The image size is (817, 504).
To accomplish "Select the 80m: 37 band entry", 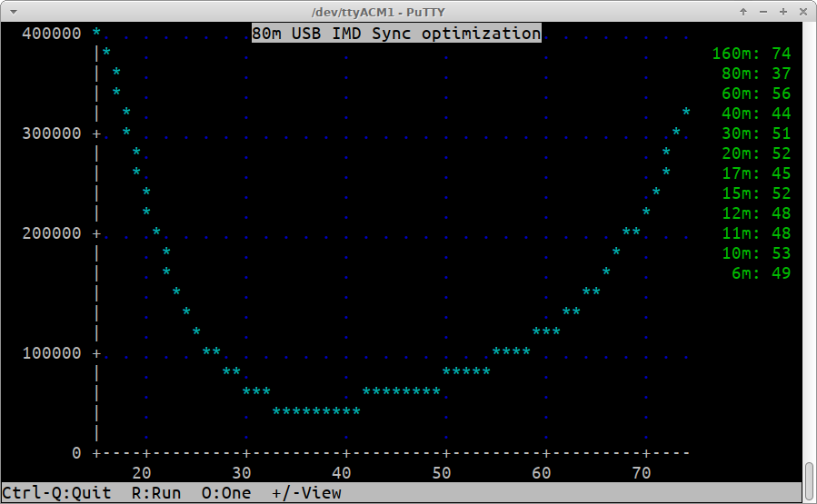I will point(756,74).
